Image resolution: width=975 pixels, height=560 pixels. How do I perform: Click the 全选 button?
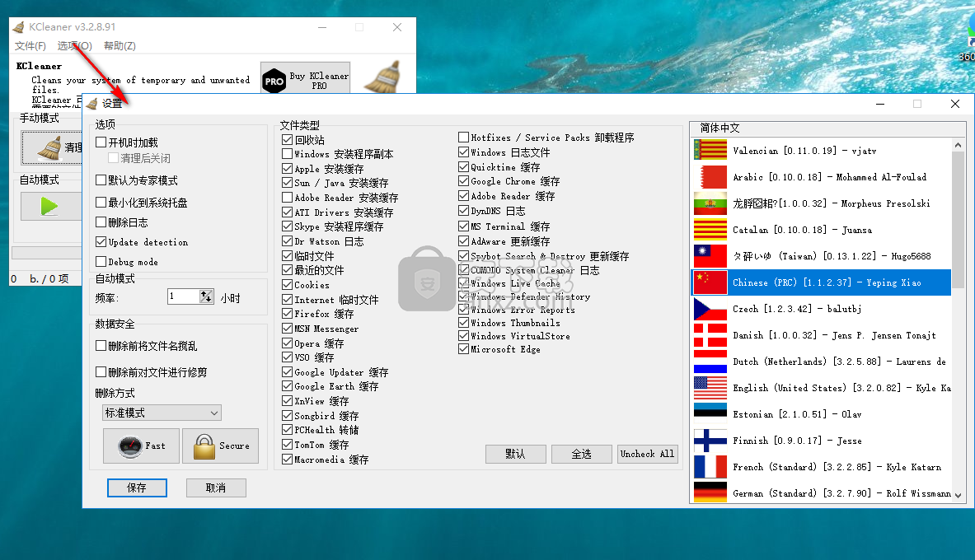(x=581, y=455)
